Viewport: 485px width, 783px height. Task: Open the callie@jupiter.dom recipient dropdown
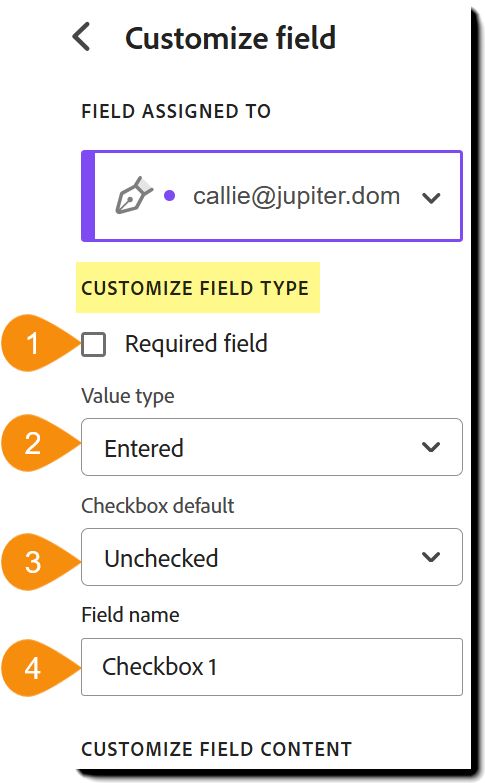click(x=272, y=196)
